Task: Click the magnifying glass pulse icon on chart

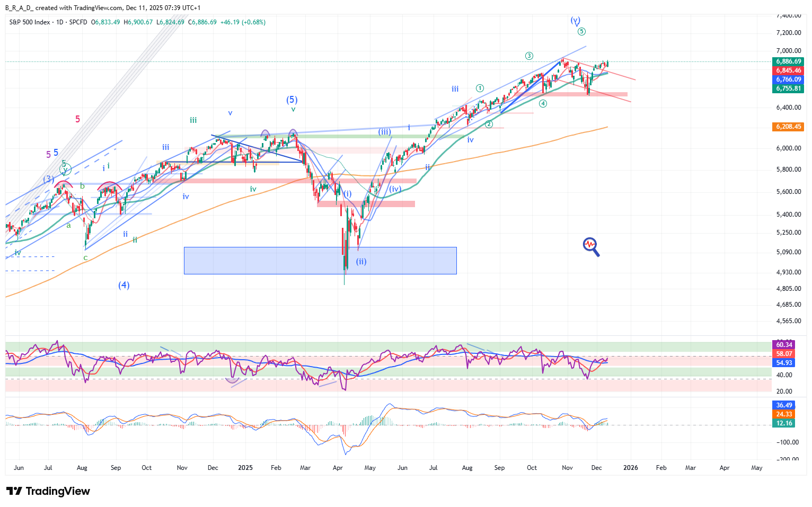Action: [x=591, y=246]
